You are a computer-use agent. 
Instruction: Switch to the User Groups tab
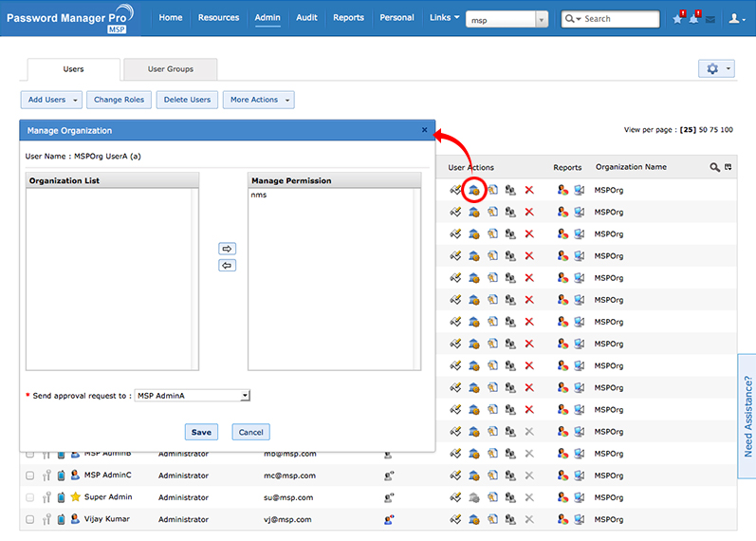(x=170, y=69)
